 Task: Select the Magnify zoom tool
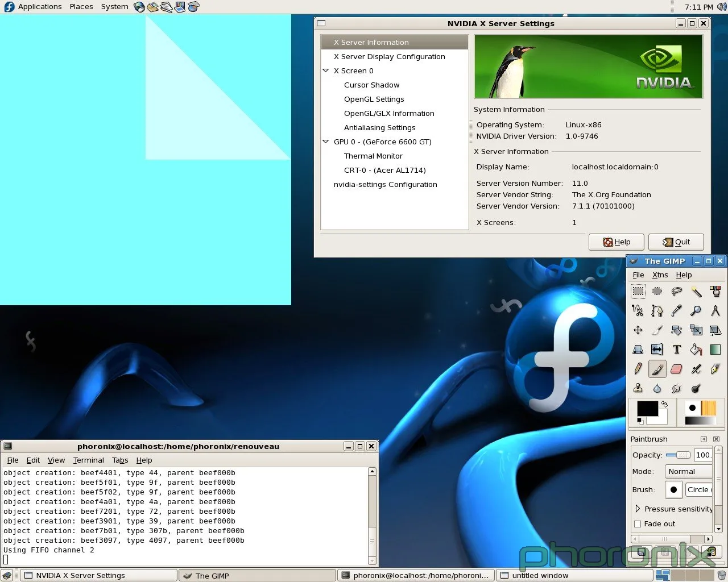(x=696, y=311)
